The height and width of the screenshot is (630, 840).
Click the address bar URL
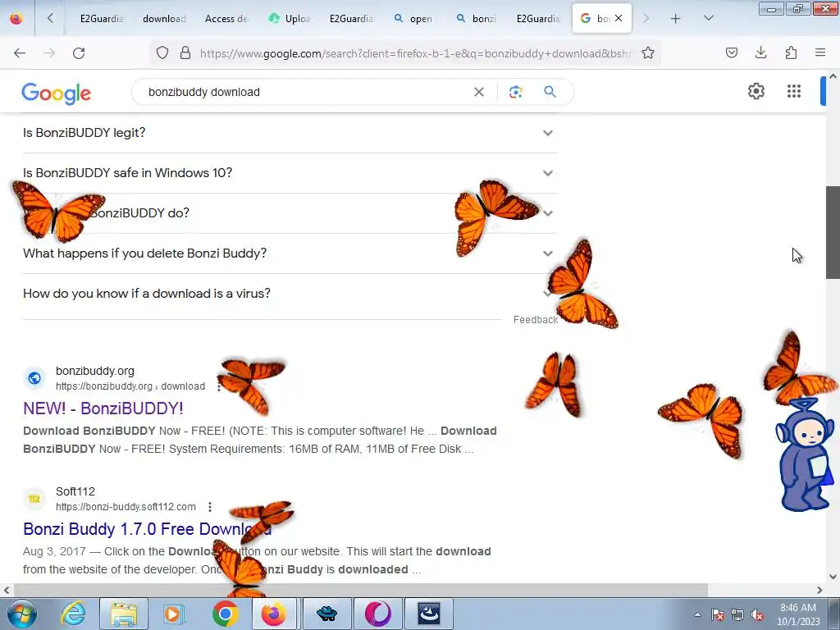click(x=416, y=53)
